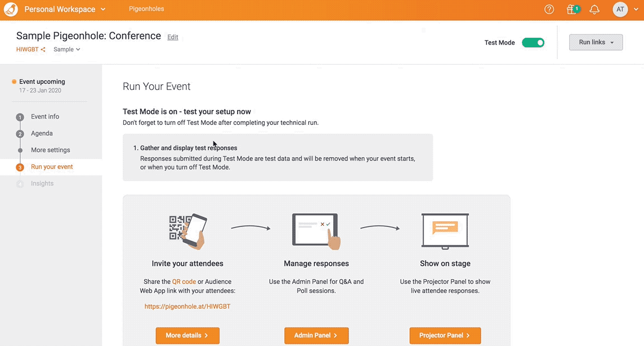The image size is (644, 346).
Task: Open the pigeonhole.at/HIWGBT link
Action: pyautogui.click(x=187, y=306)
